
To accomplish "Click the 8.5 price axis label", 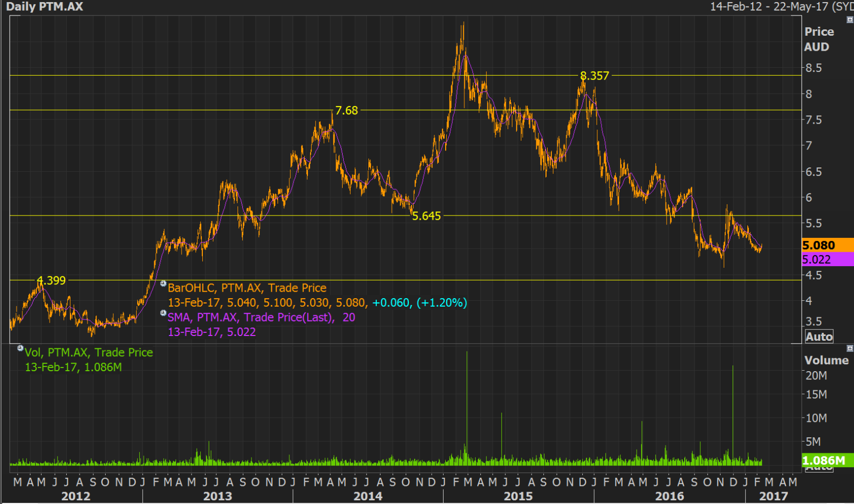I will [x=813, y=68].
